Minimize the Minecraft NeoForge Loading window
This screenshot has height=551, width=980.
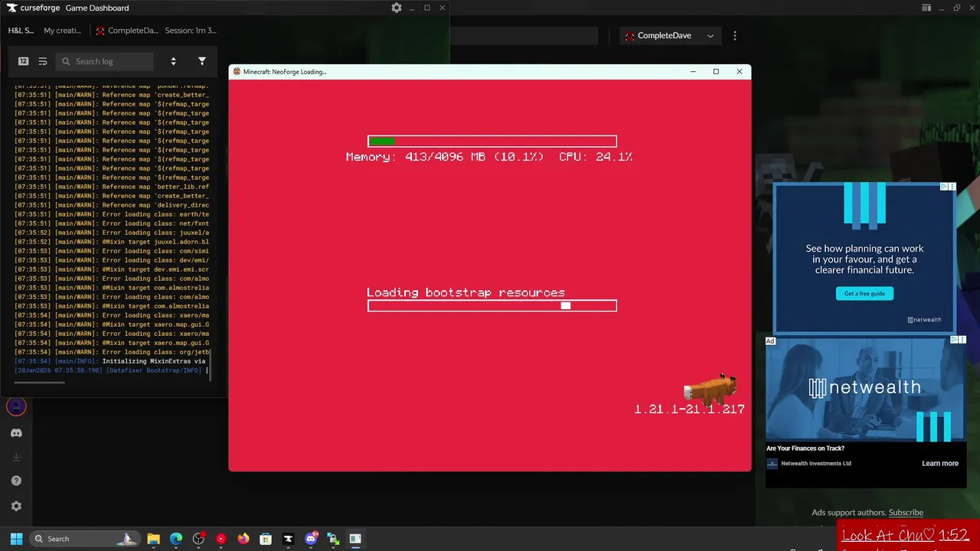(x=693, y=71)
